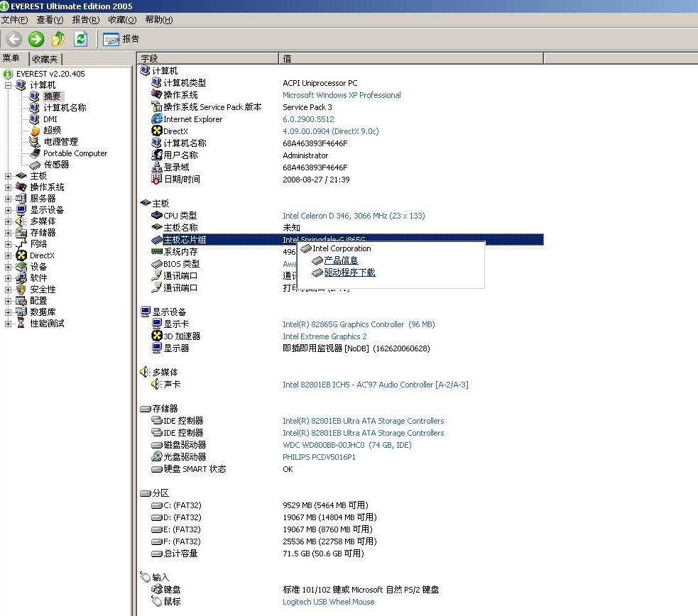Click the DirectX row icon in the list
The height and width of the screenshot is (616, 698).
pyautogui.click(x=157, y=131)
